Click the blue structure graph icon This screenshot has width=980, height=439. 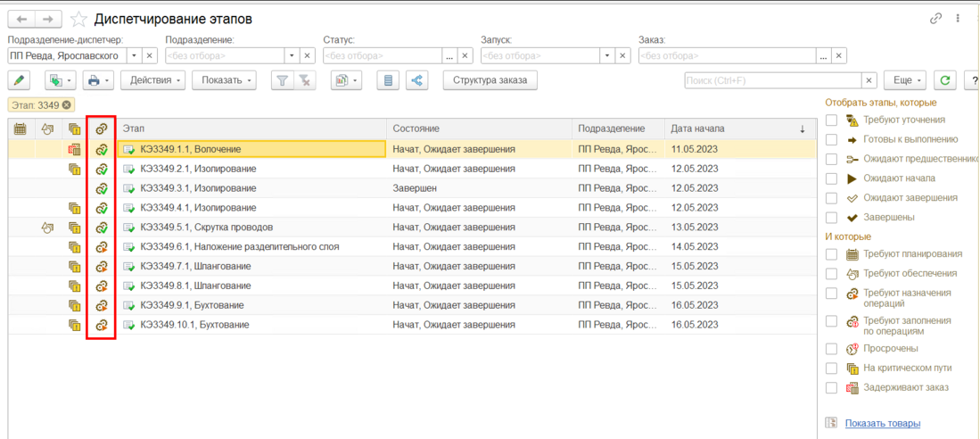pos(416,80)
